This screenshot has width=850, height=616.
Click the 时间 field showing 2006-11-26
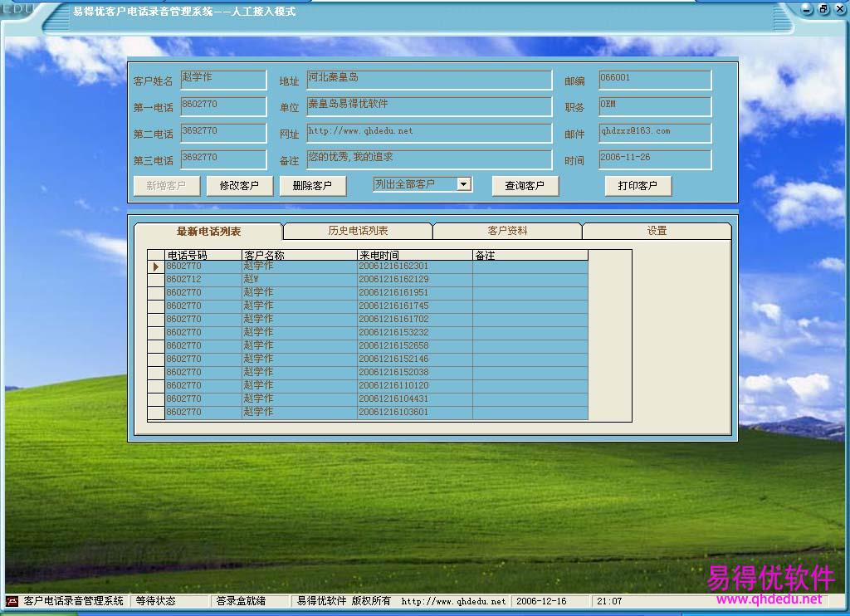tap(655, 159)
